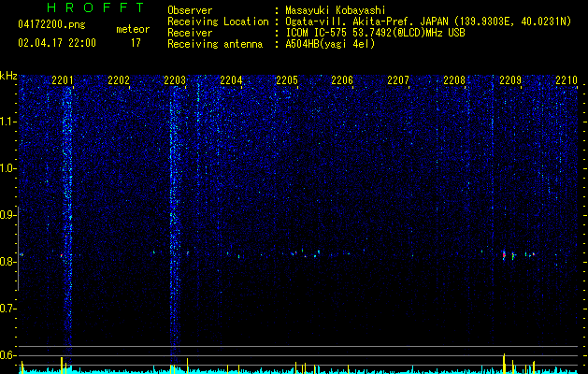Click the 2202 time axis label
Screen dimensions: 588x374
(119, 80)
